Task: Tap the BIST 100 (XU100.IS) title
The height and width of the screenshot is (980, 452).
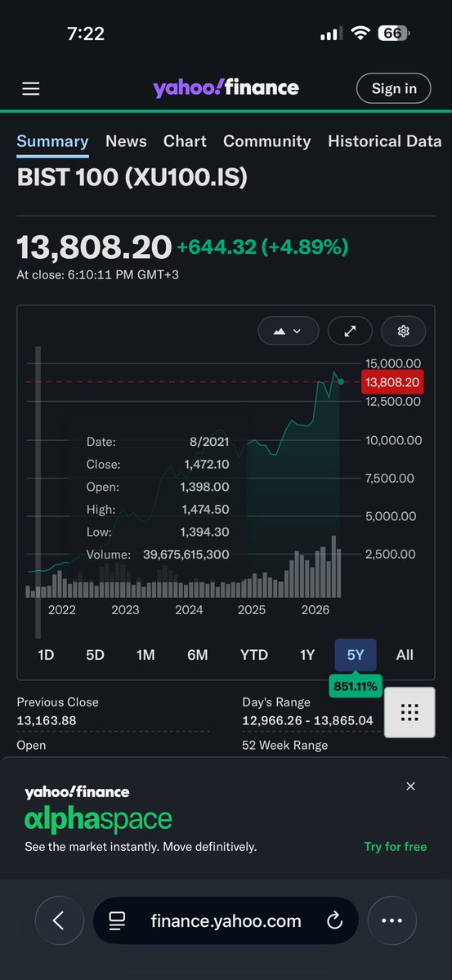Action: pos(132,178)
